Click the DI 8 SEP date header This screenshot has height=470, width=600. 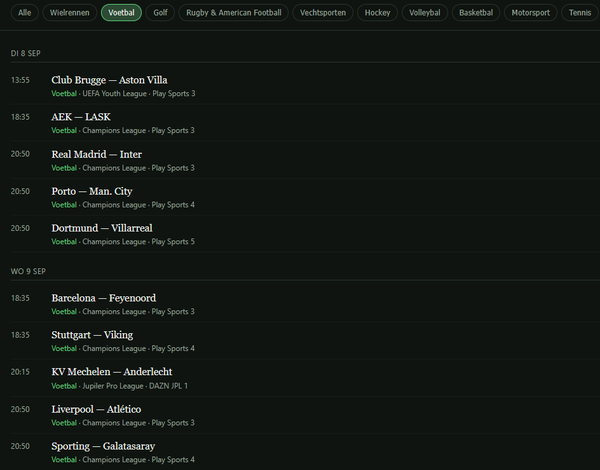[x=25, y=53]
